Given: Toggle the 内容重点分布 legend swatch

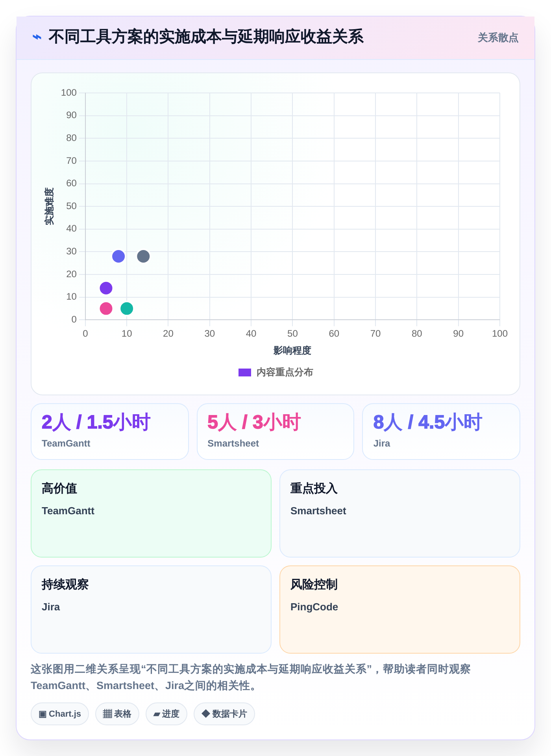Looking at the screenshot, I should tap(245, 372).
